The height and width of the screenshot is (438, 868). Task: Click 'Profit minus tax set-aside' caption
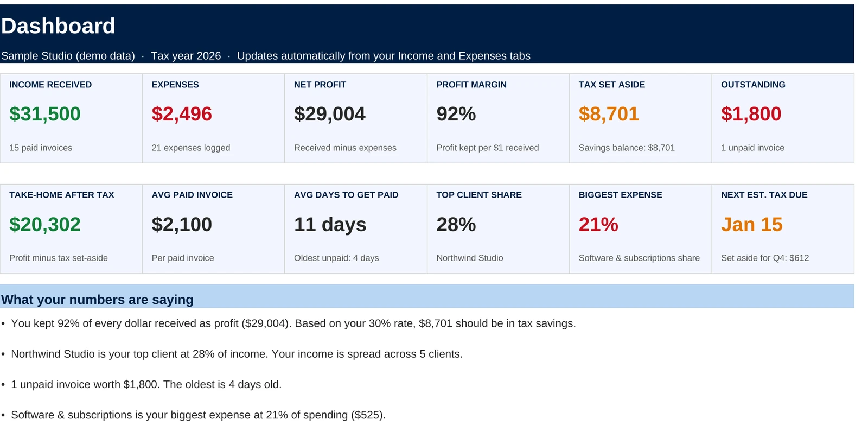(x=59, y=258)
